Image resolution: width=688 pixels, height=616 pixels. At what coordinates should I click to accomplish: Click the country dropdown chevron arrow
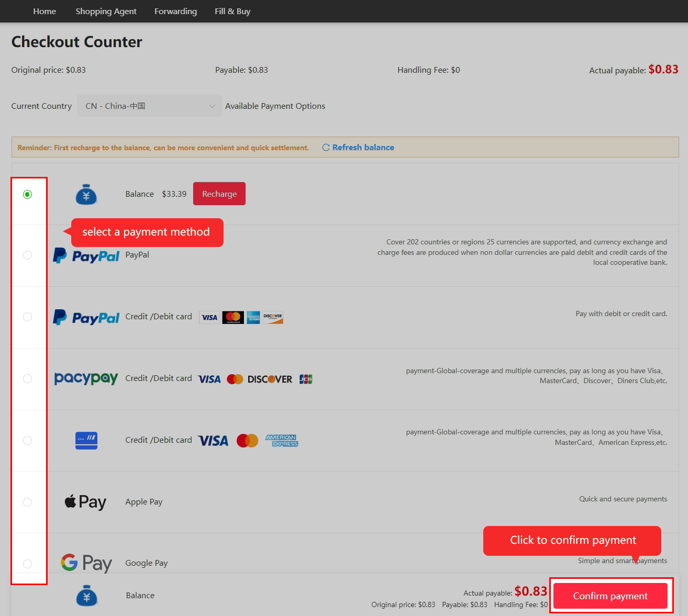pyautogui.click(x=212, y=106)
